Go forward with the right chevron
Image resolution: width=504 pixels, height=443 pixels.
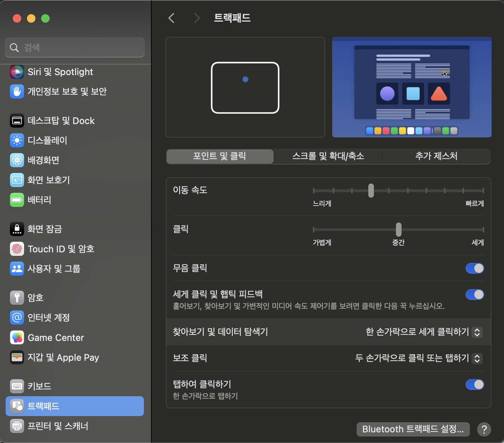[197, 18]
